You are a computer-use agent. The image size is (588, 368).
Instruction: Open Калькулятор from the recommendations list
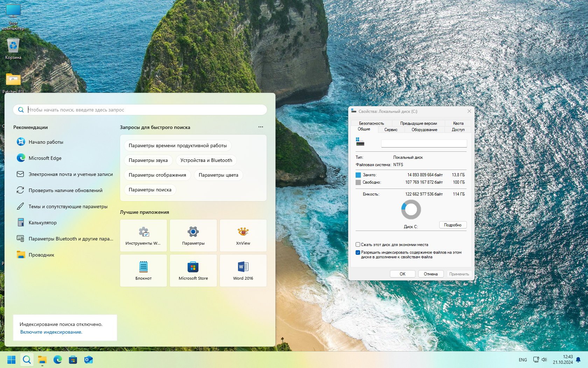tap(42, 223)
